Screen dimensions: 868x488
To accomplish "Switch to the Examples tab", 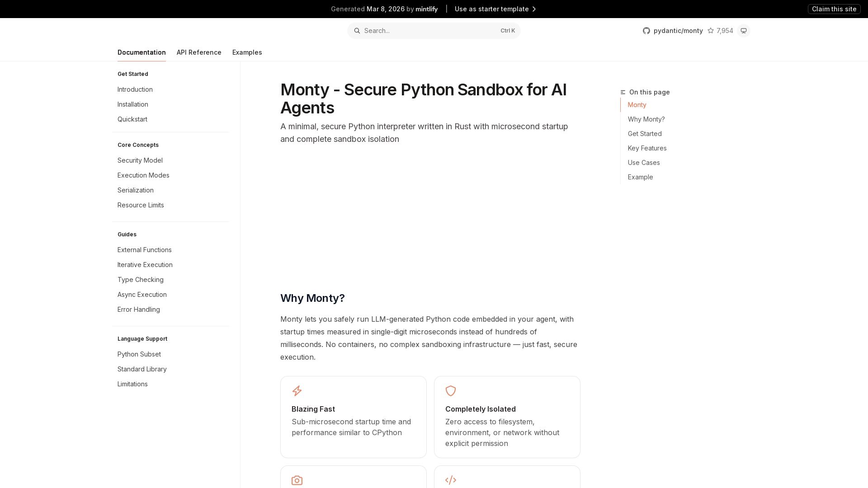I will [x=247, y=52].
